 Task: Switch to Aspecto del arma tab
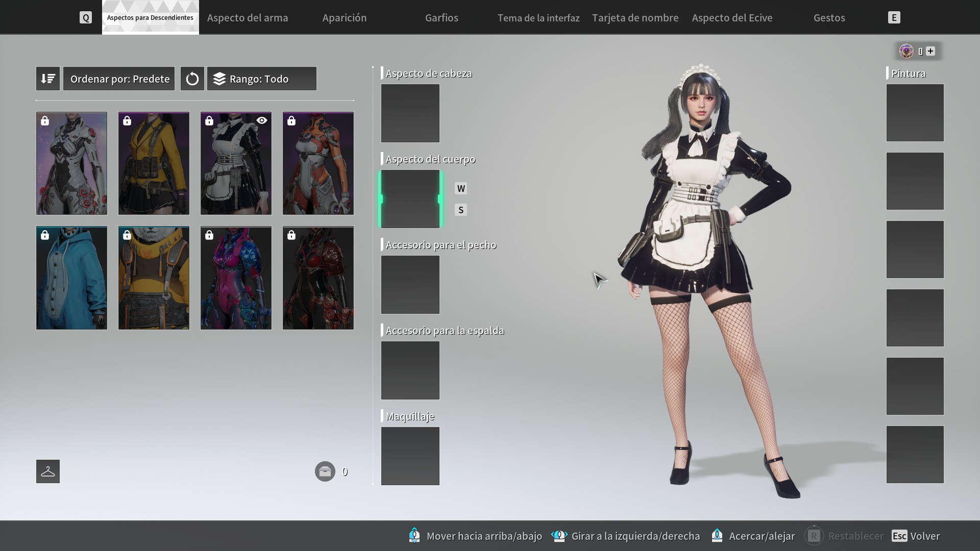(x=248, y=18)
